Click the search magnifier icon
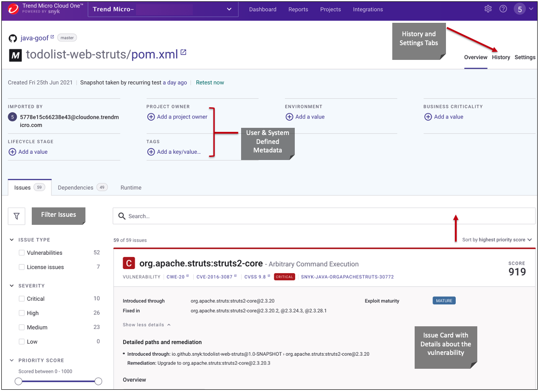This screenshot has height=392, width=539. (x=122, y=216)
